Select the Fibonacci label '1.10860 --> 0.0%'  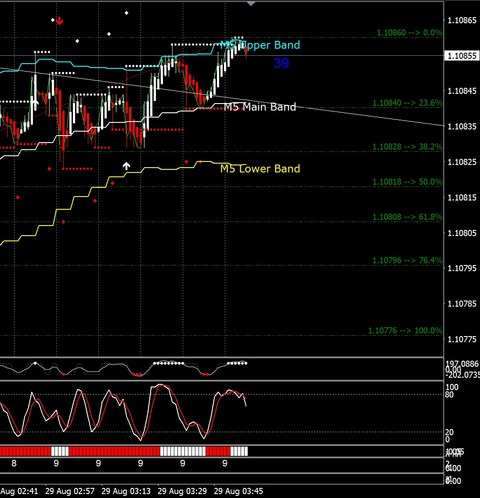[409, 33]
